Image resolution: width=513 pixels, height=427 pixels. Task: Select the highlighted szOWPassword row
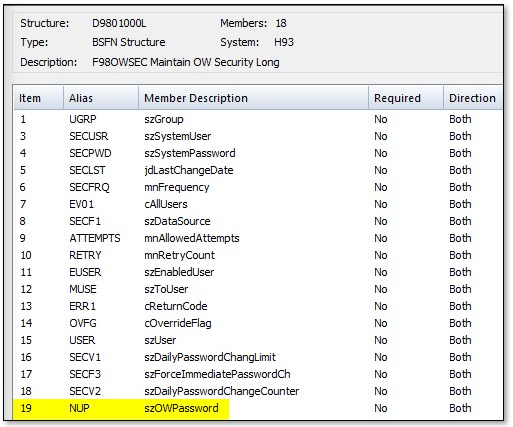click(258, 408)
